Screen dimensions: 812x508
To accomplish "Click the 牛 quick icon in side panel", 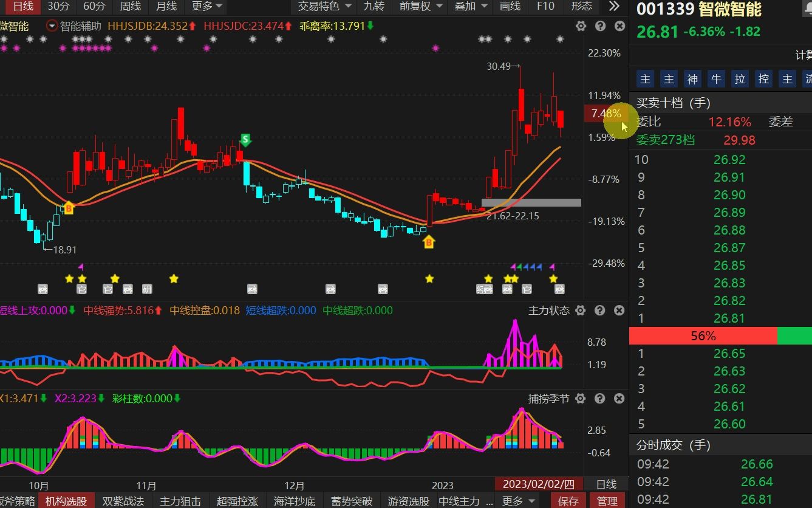I will [x=716, y=79].
